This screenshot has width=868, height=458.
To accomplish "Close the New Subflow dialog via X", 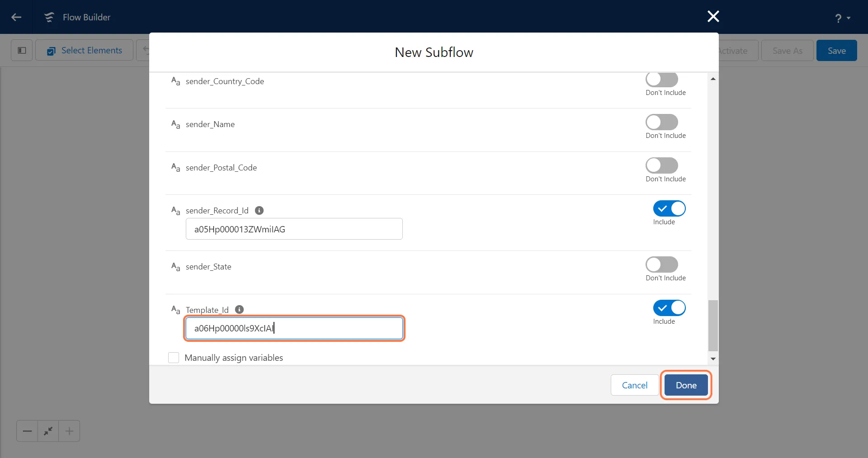I will [x=713, y=17].
